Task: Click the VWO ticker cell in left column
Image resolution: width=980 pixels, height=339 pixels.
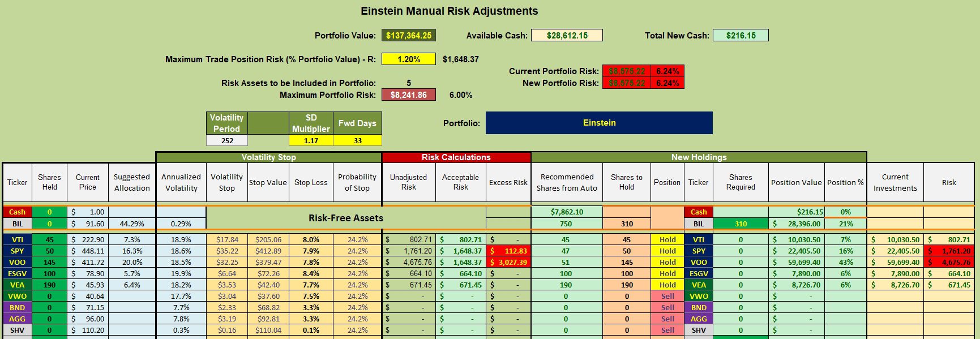Action: 18,296
